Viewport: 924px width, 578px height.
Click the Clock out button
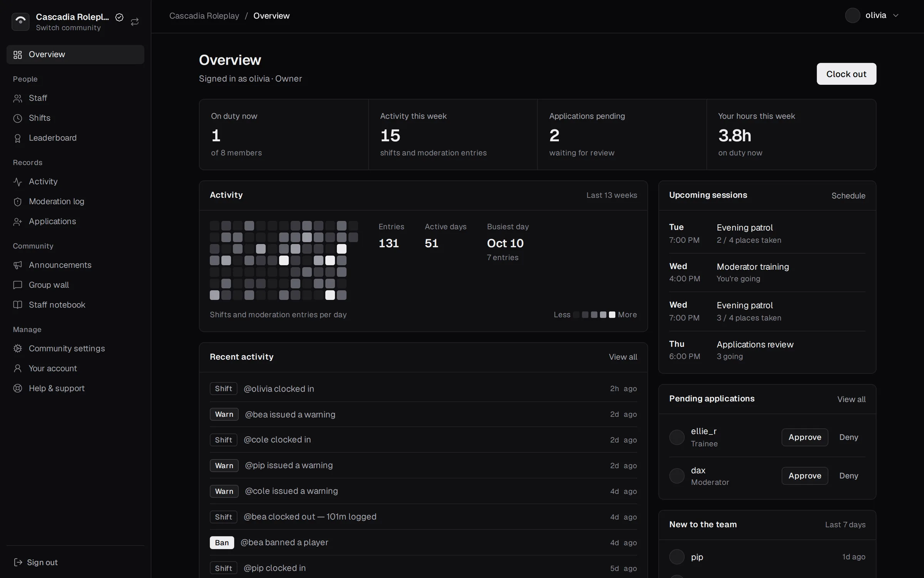coord(846,74)
